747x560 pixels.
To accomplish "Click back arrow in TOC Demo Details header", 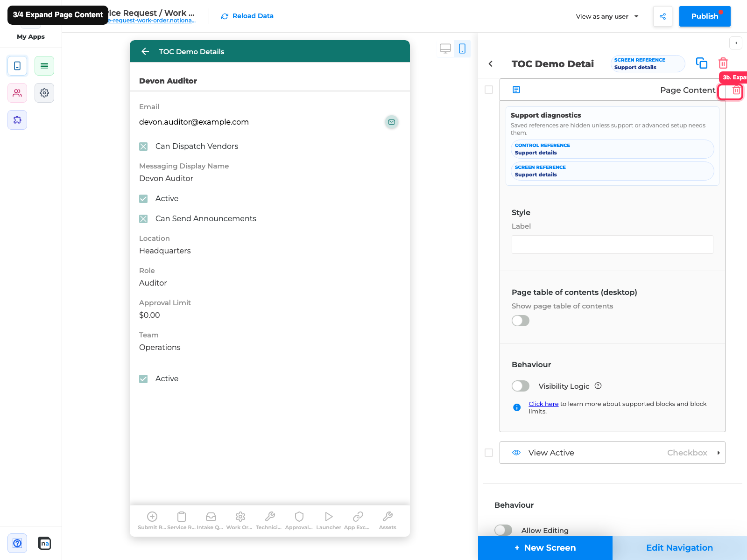I will click(x=145, y=51).
